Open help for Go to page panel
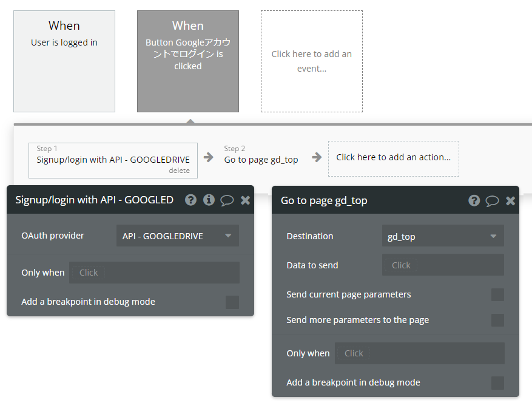 474,201
